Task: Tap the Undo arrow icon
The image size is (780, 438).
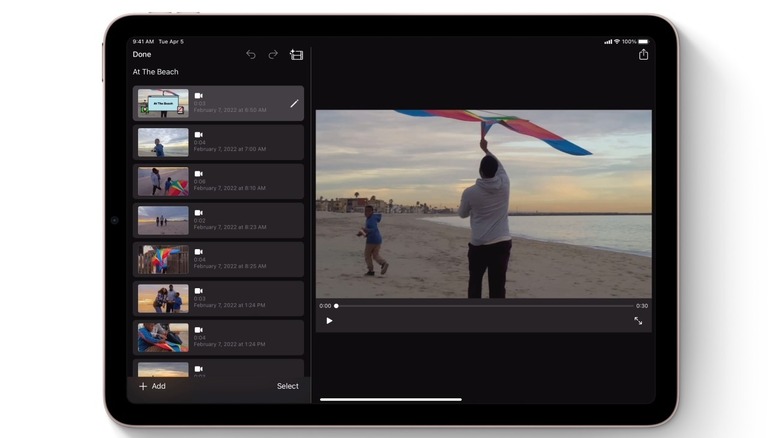Action: pyautogui.click(x=251, y=55)
